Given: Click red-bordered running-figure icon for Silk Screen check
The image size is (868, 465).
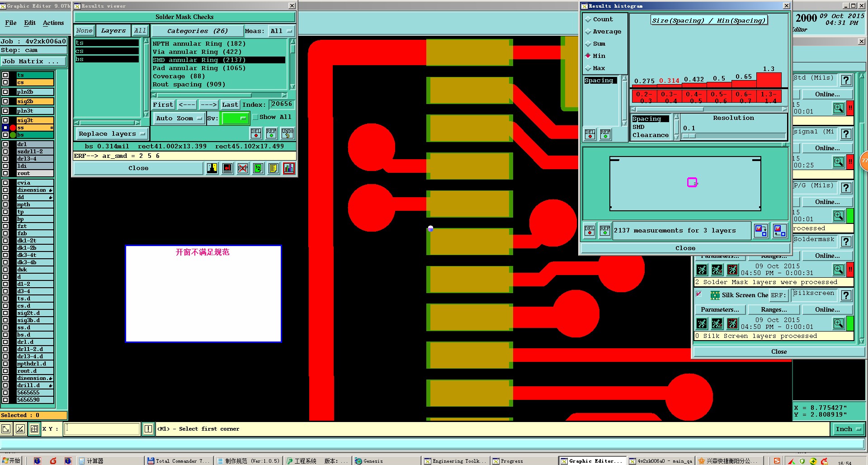Looking at the screenshot, I should pos(732,323).
